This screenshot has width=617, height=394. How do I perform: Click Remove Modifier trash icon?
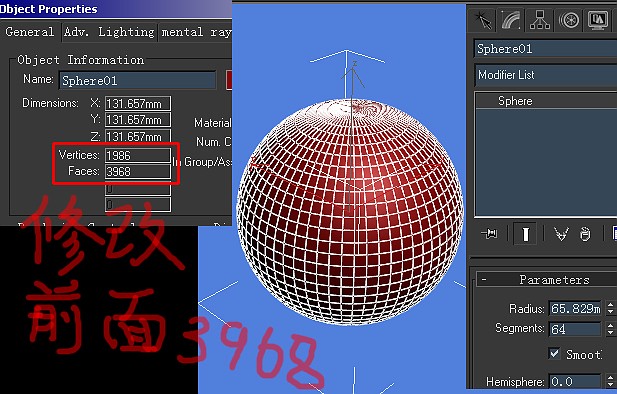pos(585,234)
